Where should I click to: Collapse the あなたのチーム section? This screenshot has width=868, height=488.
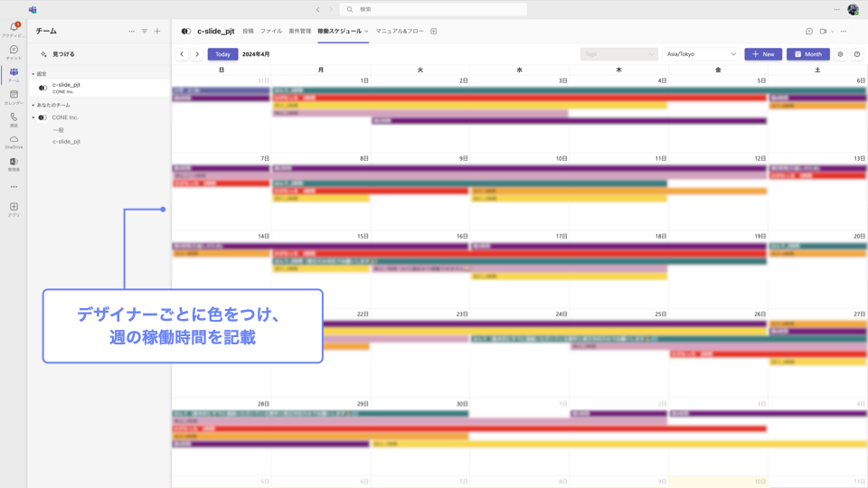coord(33,106)
